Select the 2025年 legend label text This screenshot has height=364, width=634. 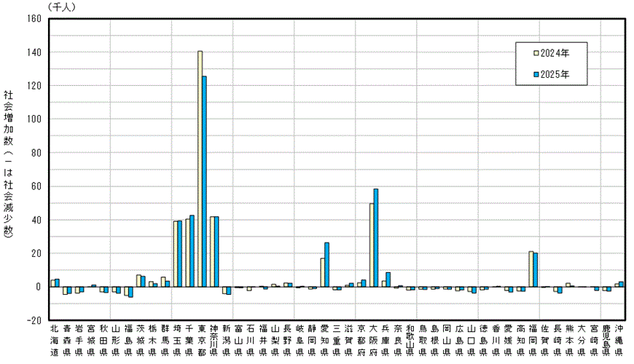click(x=555, y=74)
